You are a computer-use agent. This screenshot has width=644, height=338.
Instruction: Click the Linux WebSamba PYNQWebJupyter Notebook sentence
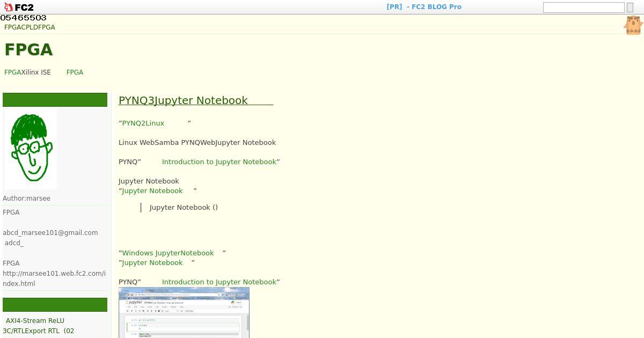(197, 142)
